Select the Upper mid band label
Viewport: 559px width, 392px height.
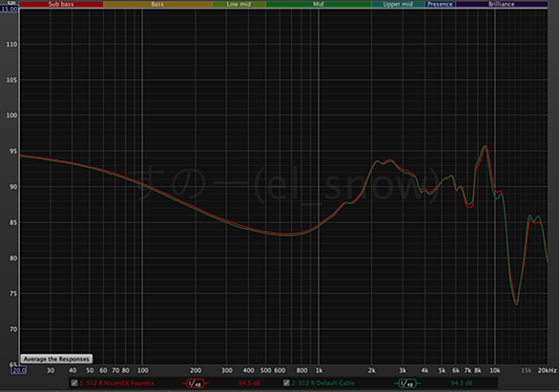398,4
